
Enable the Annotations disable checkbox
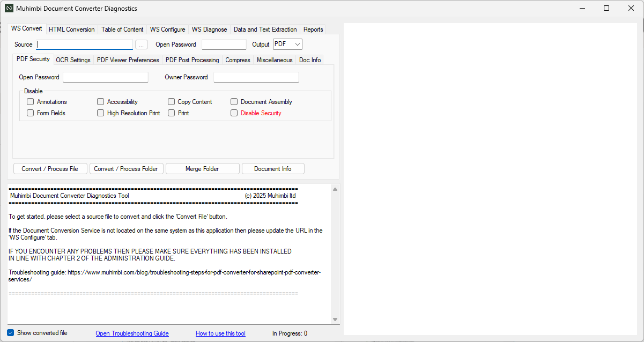tap(31, 102)
